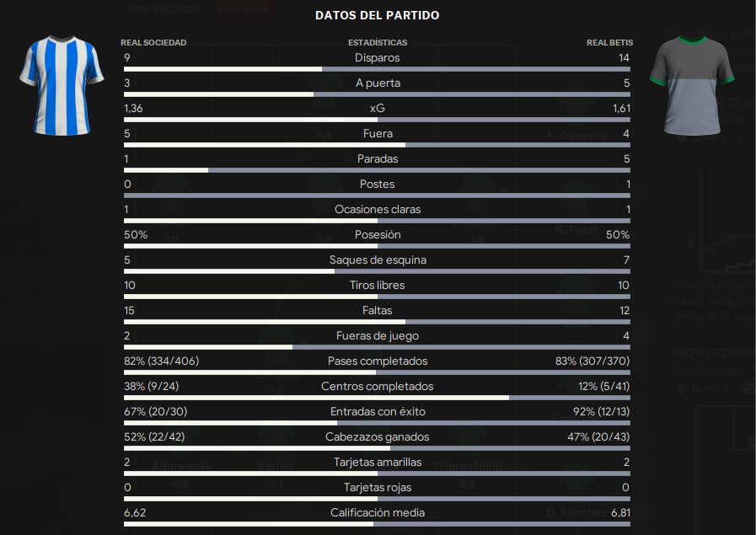756x535 pixels.
Task: Click the Pases completados label
Action: (x=378, y=361)
